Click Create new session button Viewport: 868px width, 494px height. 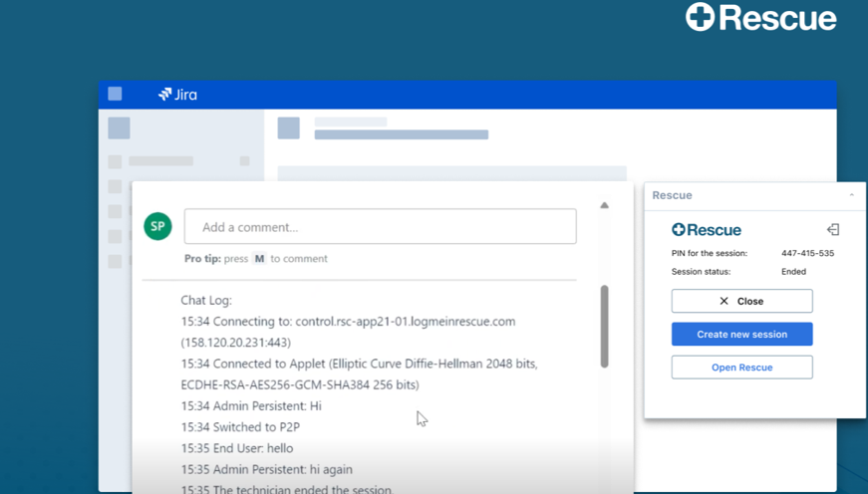tap(741, 334)
